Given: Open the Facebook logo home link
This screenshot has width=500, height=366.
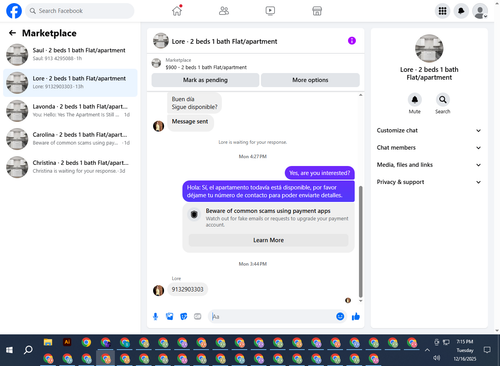Looking at the screenshot, I should coord(14,11).
